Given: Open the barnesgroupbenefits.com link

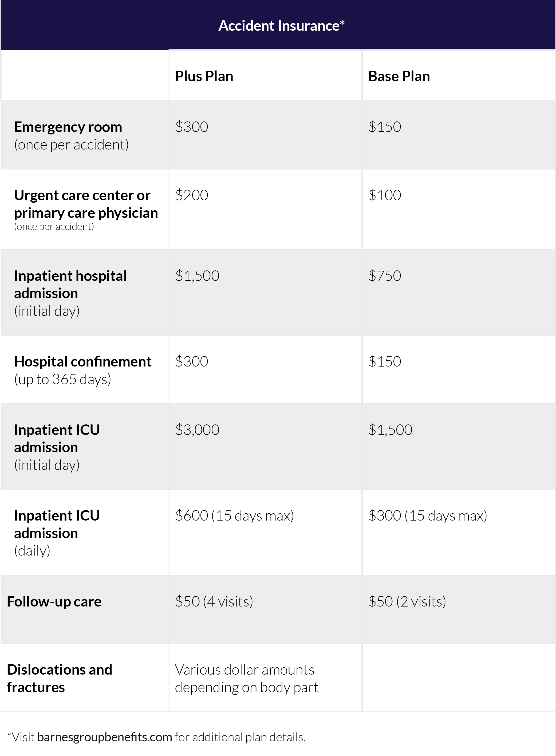Looking at the screenshot, I should (x=105, y=737).
